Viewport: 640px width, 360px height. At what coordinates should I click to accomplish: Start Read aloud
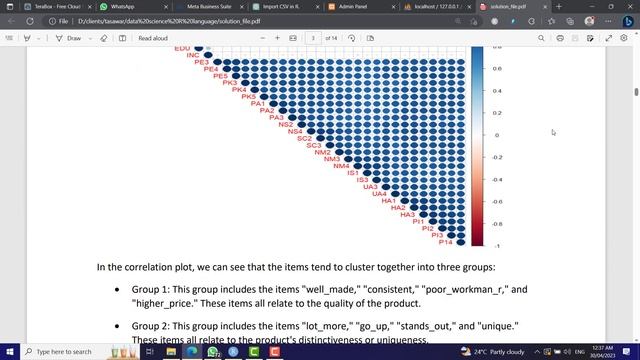tap(153, 38)
